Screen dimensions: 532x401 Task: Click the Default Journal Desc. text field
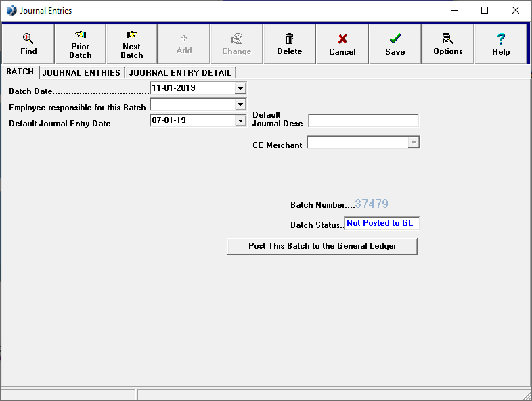point(363,121)
